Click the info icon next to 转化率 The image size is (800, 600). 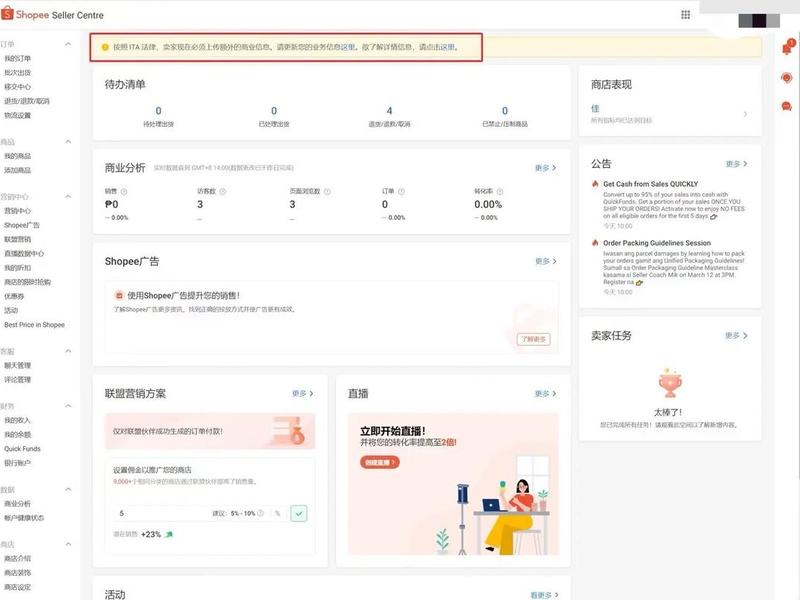[x=500, y=191]
